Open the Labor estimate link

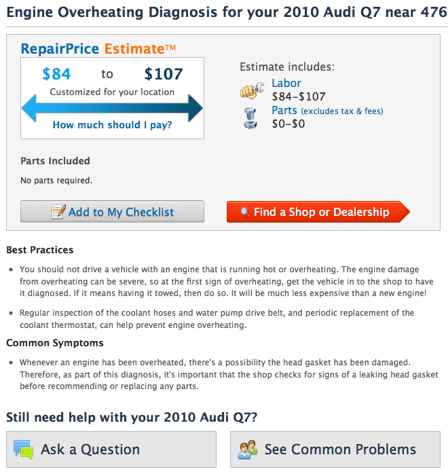pyautogui.click(x=286, y=83)
